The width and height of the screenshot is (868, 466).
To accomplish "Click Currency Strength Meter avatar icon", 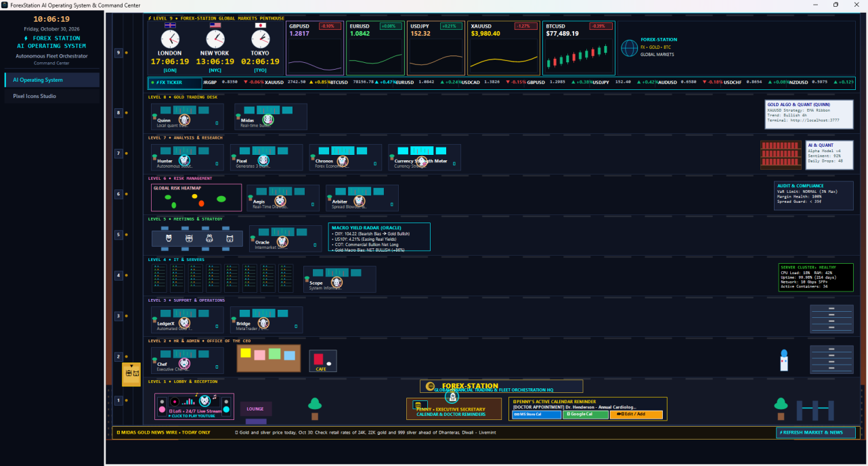I will (x=421, y=160).
